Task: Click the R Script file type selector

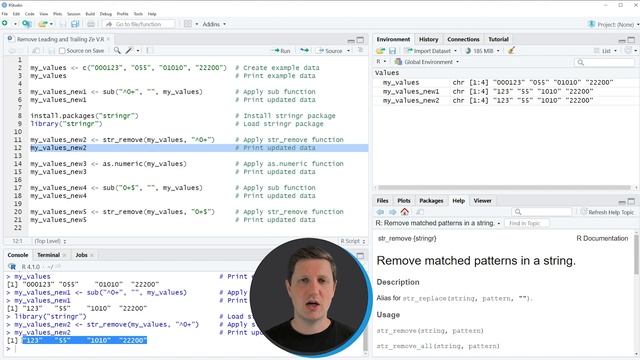Action: click(353, 241)
